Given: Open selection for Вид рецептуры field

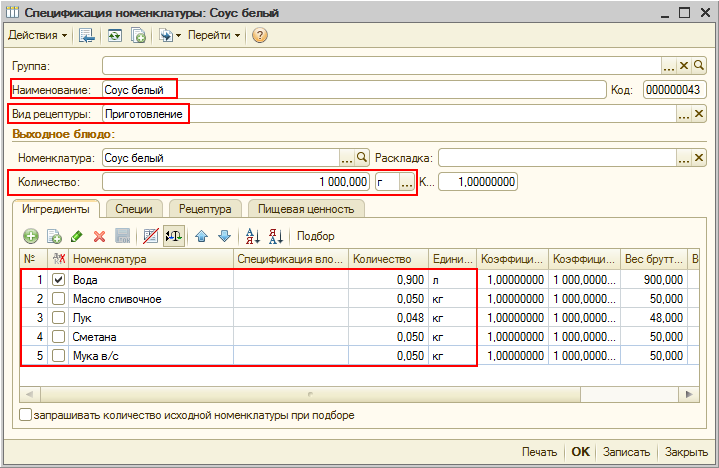Looking at the screenshot, I should click(x=685, y=115).
